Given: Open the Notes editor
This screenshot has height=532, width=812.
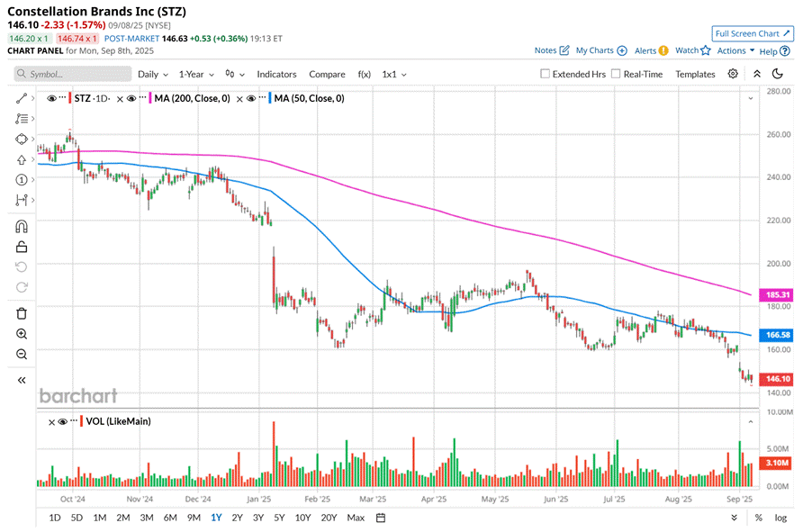Looking at the screenshot, I should (x=552, y=50).
